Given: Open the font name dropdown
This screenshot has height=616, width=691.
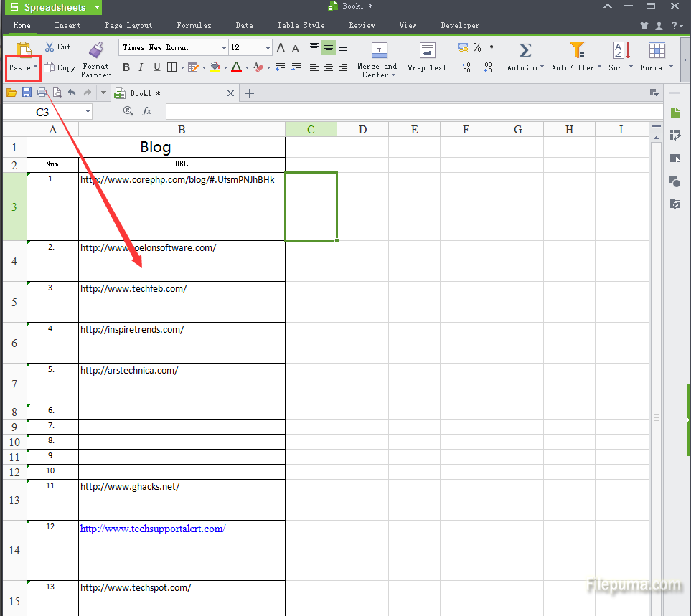Looking at the screenshot, I should tap(222, 48).
